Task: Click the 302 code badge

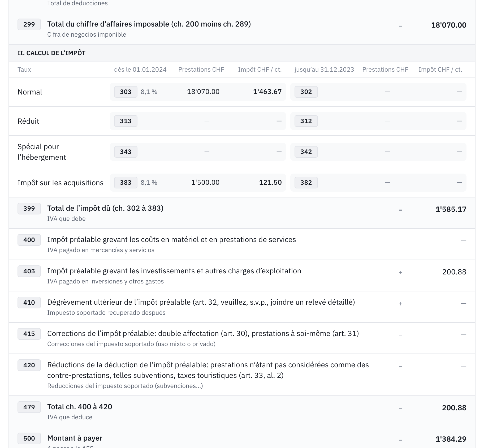Action: coord(306,92)
